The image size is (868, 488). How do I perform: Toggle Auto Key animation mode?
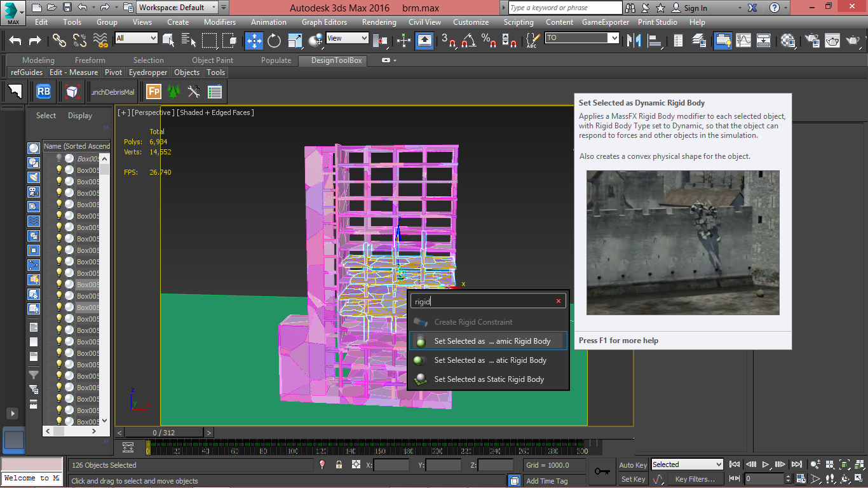tap(633, 465)
